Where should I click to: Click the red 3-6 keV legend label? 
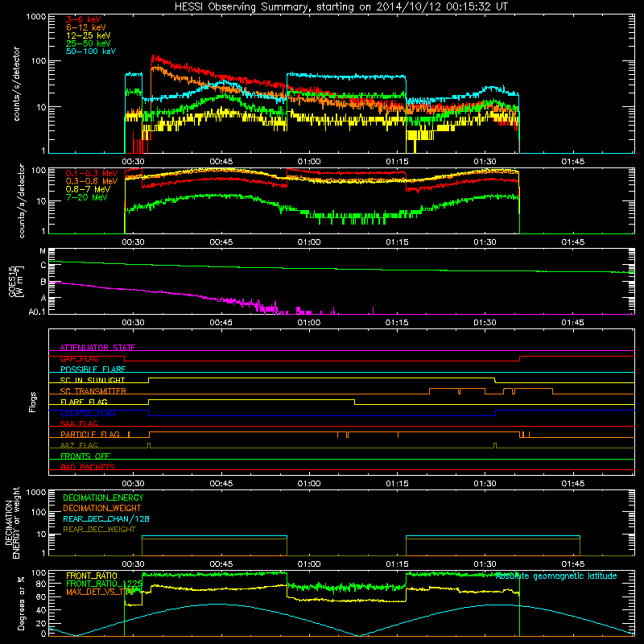(x=84, y=19)
